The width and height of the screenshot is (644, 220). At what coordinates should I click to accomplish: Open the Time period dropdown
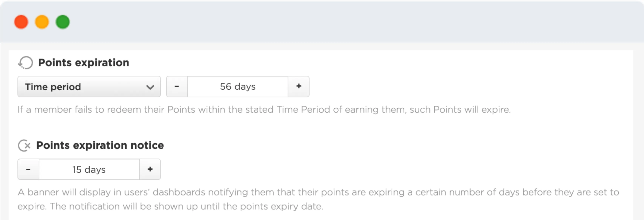point(89,87)
